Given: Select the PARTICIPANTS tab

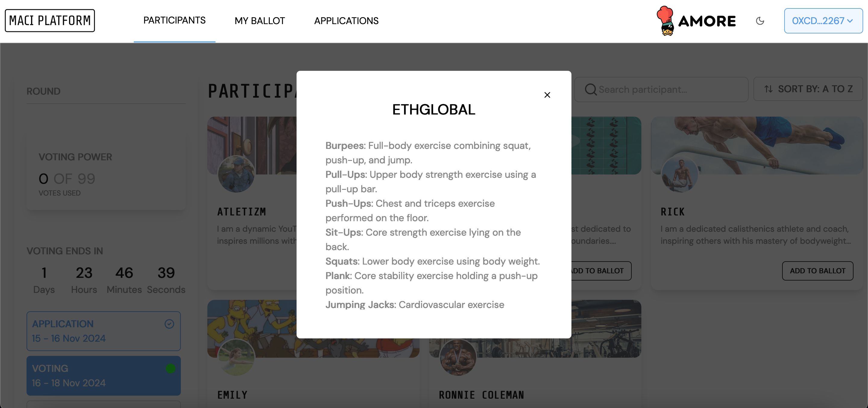Looking at the screenshot, I should (175, 20).
